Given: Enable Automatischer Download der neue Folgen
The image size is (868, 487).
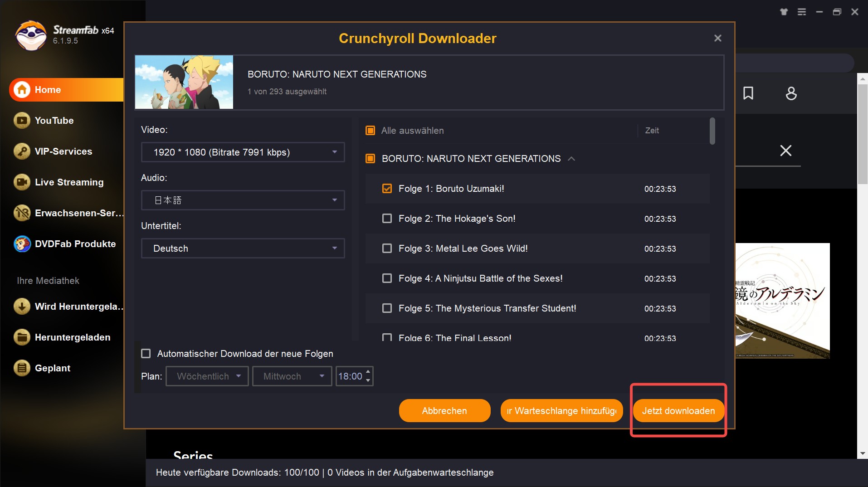Looking at the screenshot, I should pyautogui.click(x=146, y=354).
